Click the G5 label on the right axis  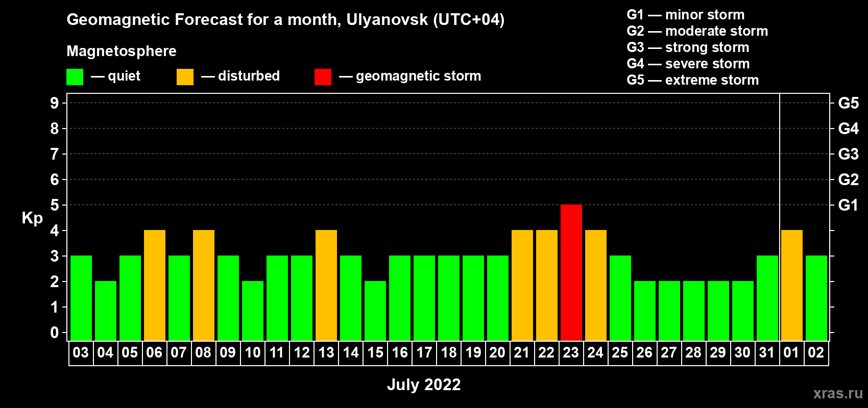pos(848,103)
